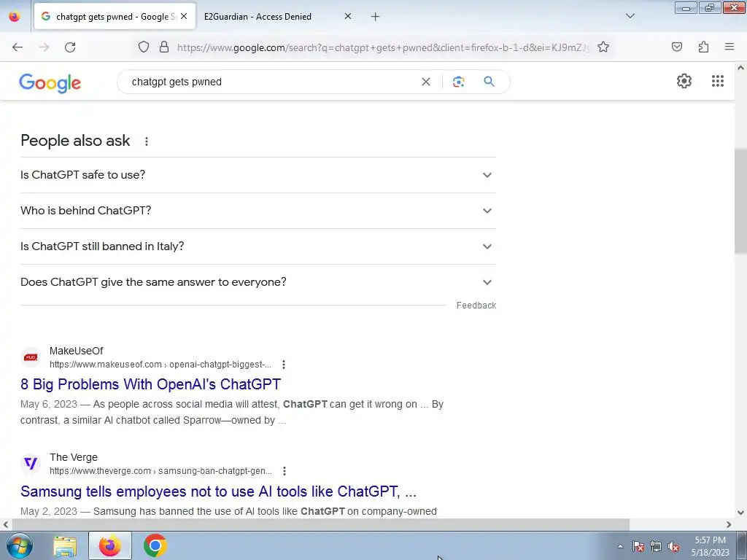Screen dimensions: 747x560
Task: Open The Verge result options dots
Action: (x=284, y=471)
